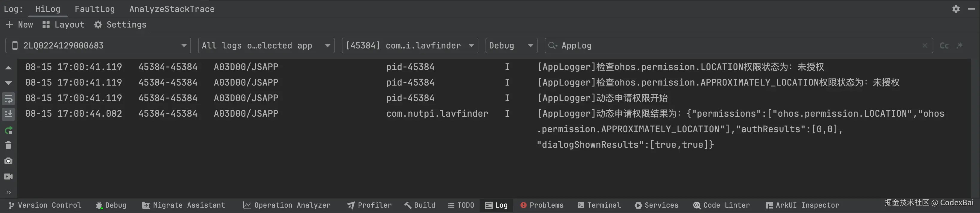980x213 pixels.
Task: Toggle match case Cc option
Action: click(x=944, y=46)
